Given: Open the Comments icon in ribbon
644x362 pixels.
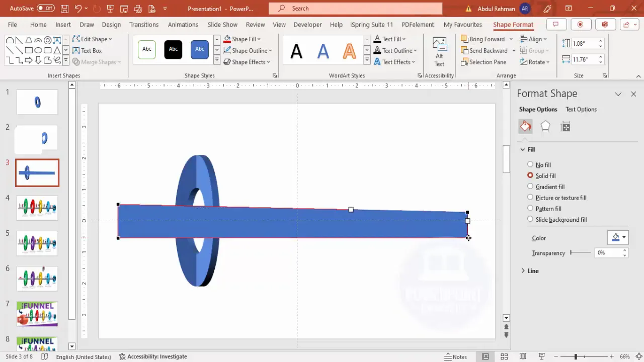Looking at the screenshot, I should (x=555, y=25).
